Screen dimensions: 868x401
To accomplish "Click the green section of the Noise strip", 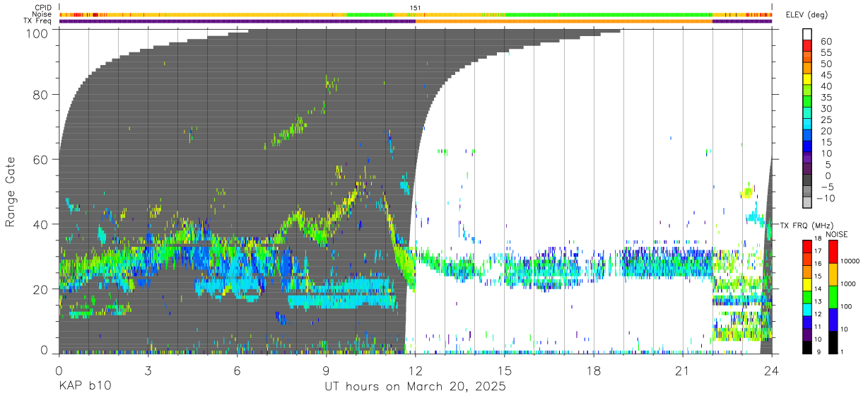I will point(608,14).
